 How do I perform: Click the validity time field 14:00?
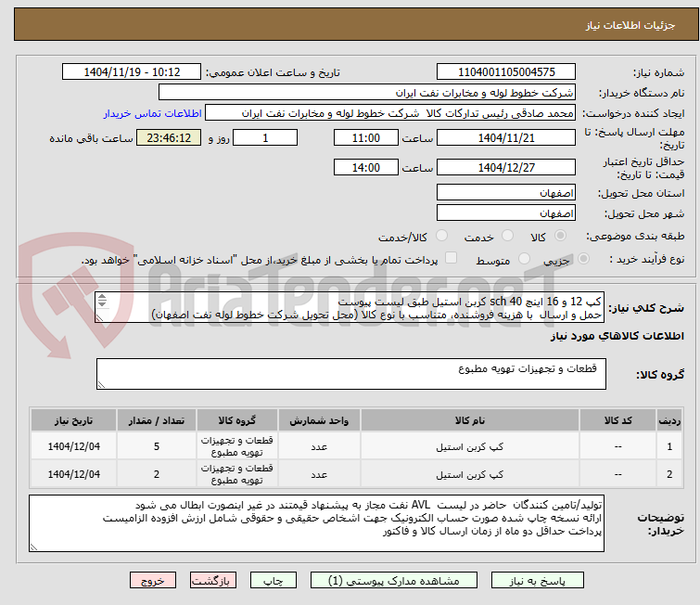click(366, 168)
